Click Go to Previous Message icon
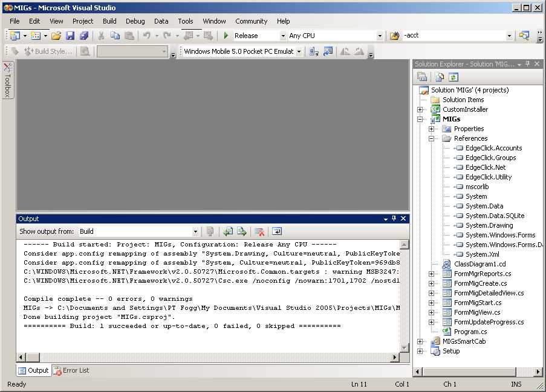The height and width of the screenshot is (392, 546). click(x=228, y=231)
